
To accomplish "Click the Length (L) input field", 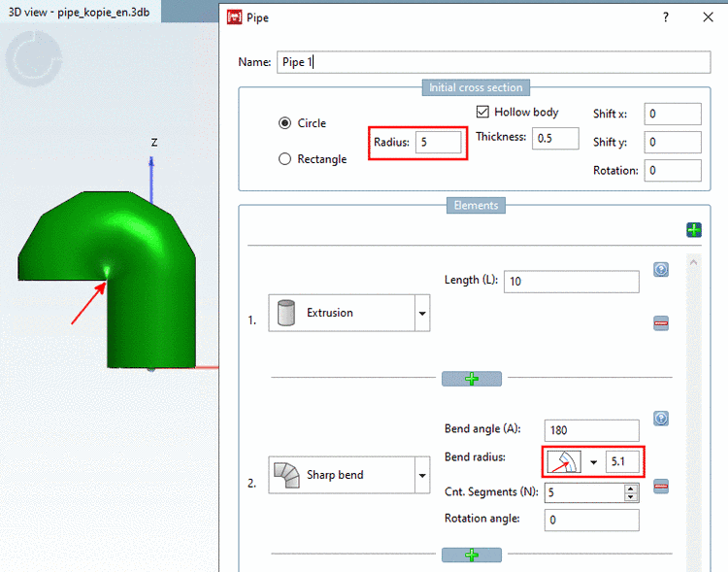I will pyautogui.click(x=571, y=282).
